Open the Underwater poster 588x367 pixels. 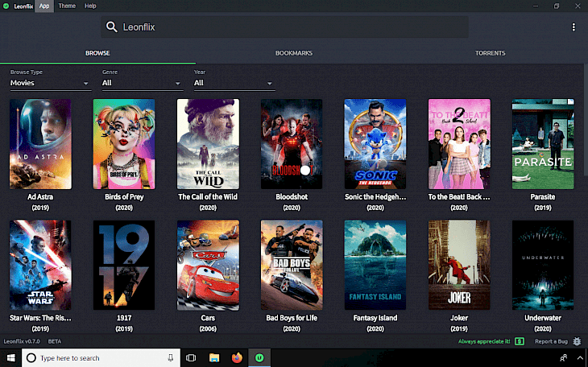[x=543, y=265]
